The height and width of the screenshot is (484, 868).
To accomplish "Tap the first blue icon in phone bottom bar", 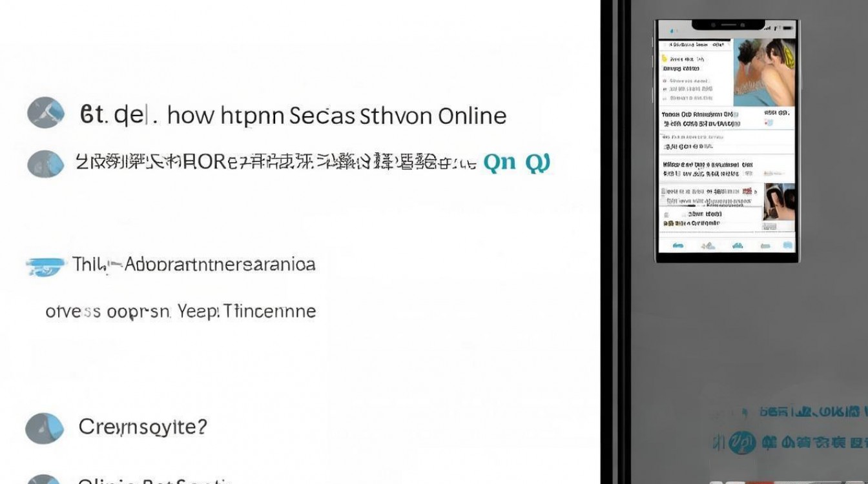I will [678, 245].
